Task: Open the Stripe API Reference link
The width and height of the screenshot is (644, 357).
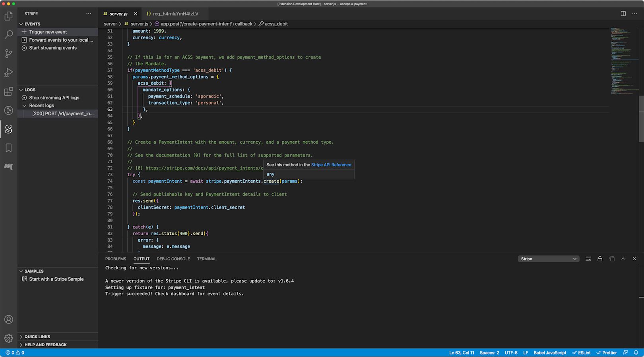Action: point(331,165)
